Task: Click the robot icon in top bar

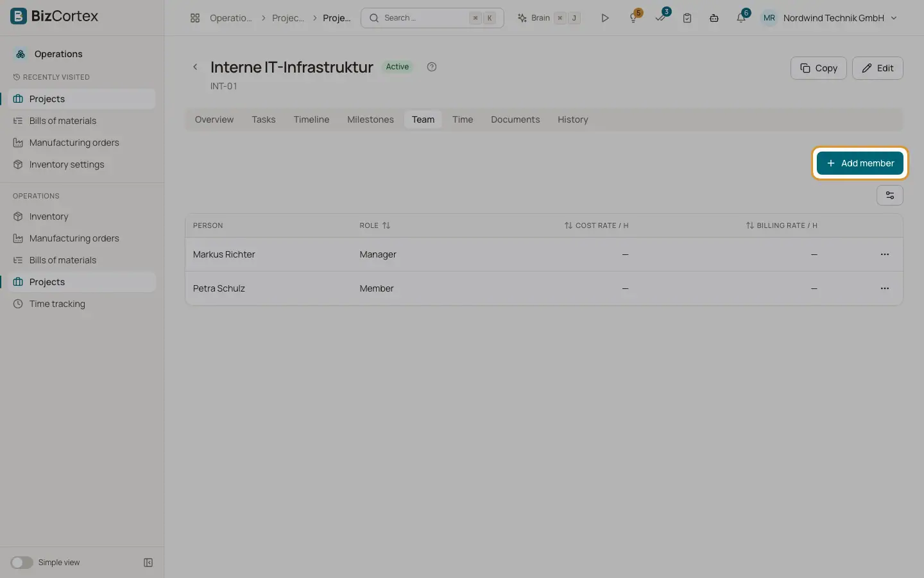Action: [x=714, y=18]
